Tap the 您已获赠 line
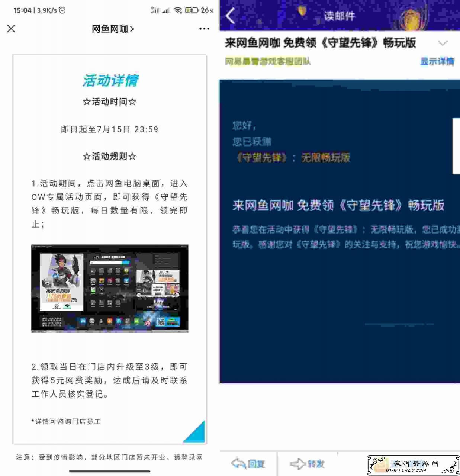 [252, 142]
